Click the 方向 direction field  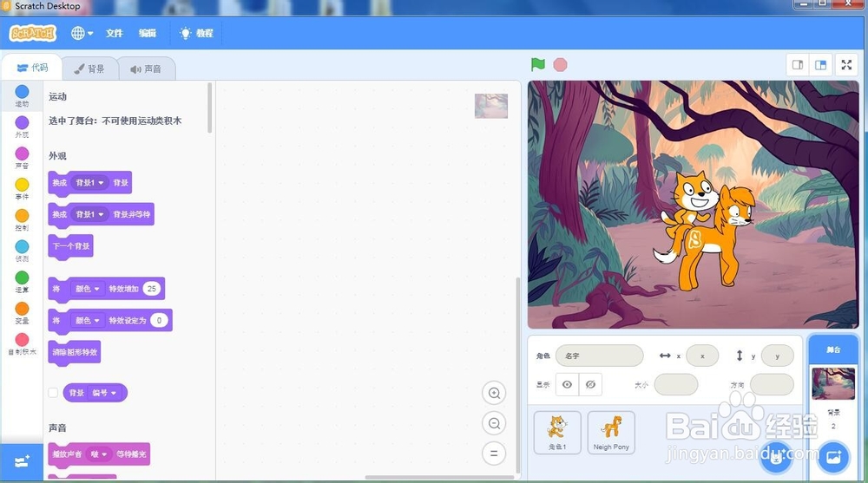coord(772,384)
